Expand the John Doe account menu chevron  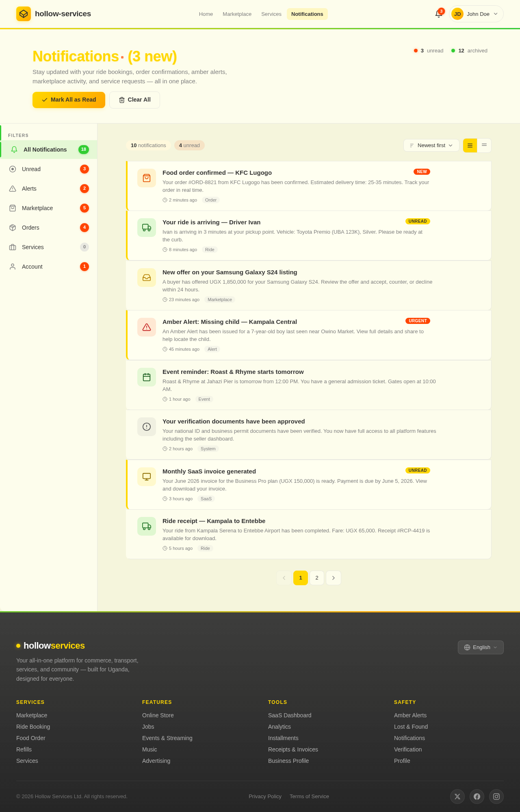(x=496, y=14)
